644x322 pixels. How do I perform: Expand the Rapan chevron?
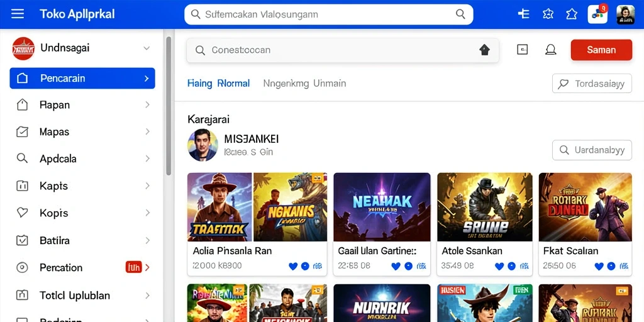tap(147, 105)
